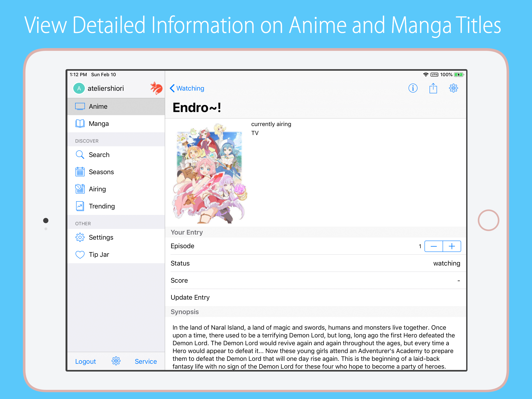The height and width of the screenshot is (399, 532).
Task: Click the Synopsis paragraph text
Action: point(314,347)
